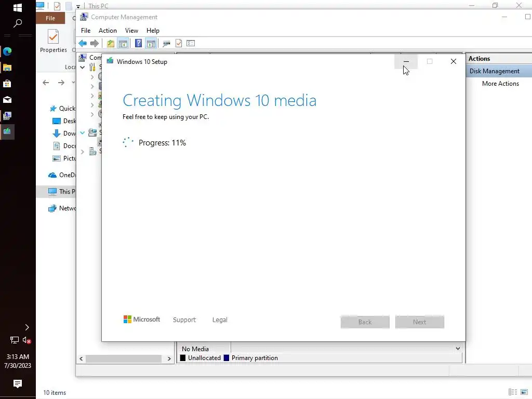Collapse the Storage tree node
The image size is (532, 399).
(83, 132)
